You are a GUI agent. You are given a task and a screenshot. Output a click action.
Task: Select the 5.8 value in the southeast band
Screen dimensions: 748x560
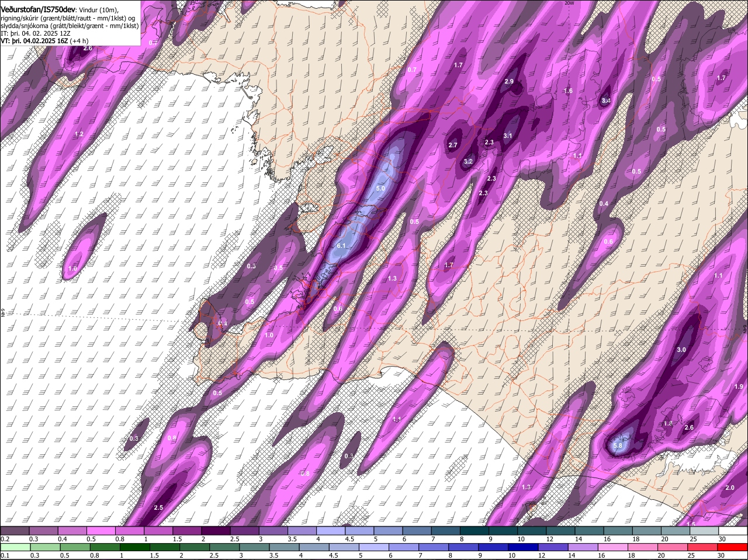click(x=618, y=447)
